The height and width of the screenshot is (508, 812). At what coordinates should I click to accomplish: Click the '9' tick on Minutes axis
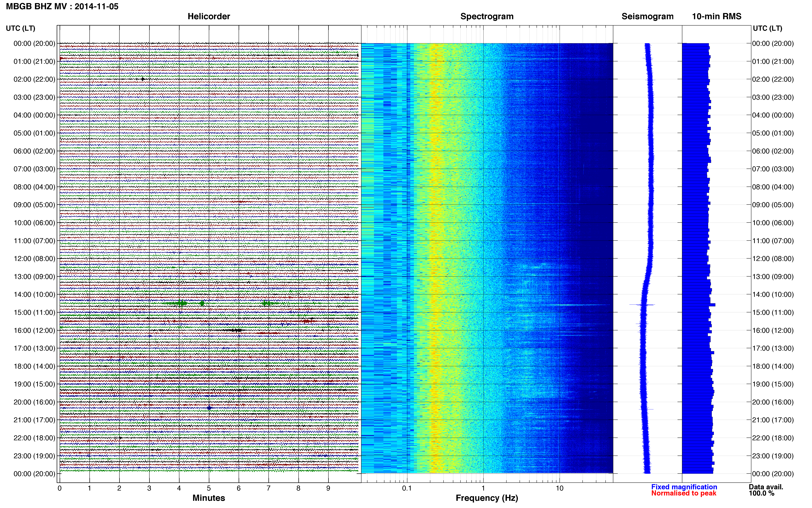[x=328, y=488]
